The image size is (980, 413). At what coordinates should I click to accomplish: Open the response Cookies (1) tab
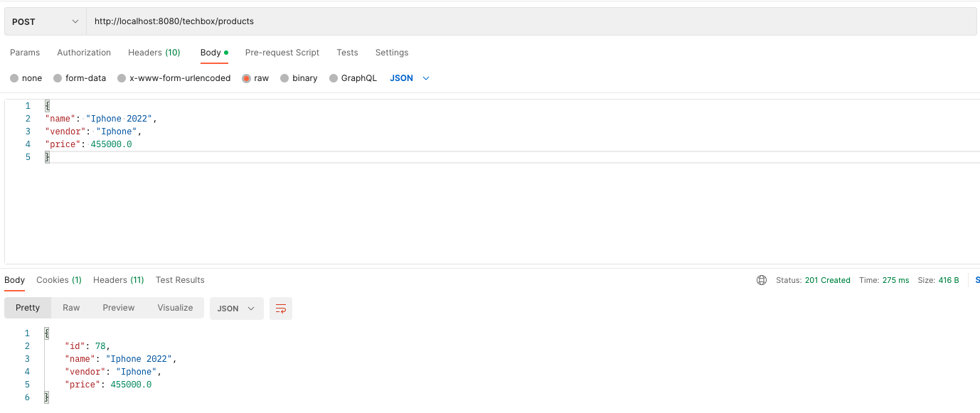point(59,280)
